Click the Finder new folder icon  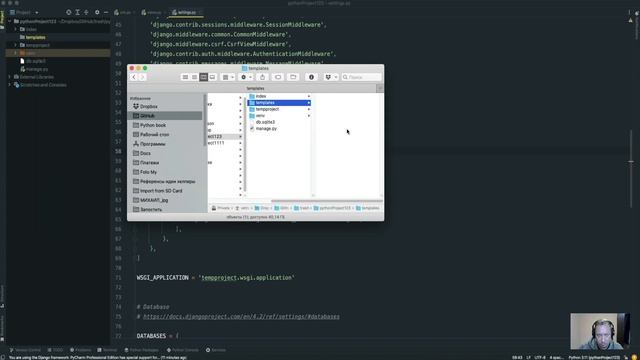click(x=293, y=77)
